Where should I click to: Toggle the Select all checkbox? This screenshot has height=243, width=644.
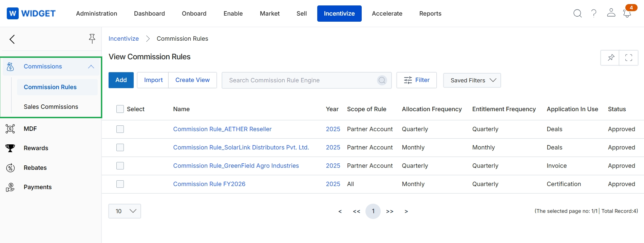click(x=120, y=109)
